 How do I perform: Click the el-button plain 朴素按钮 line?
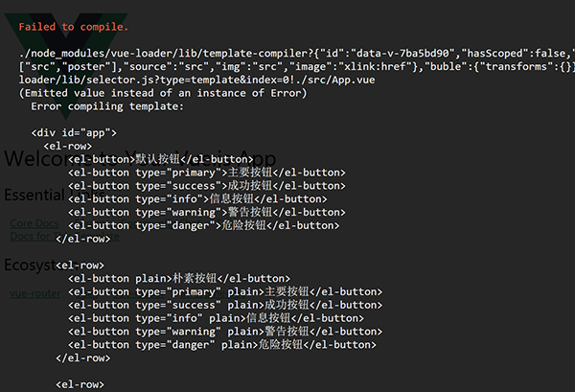(x=178, y=278)
